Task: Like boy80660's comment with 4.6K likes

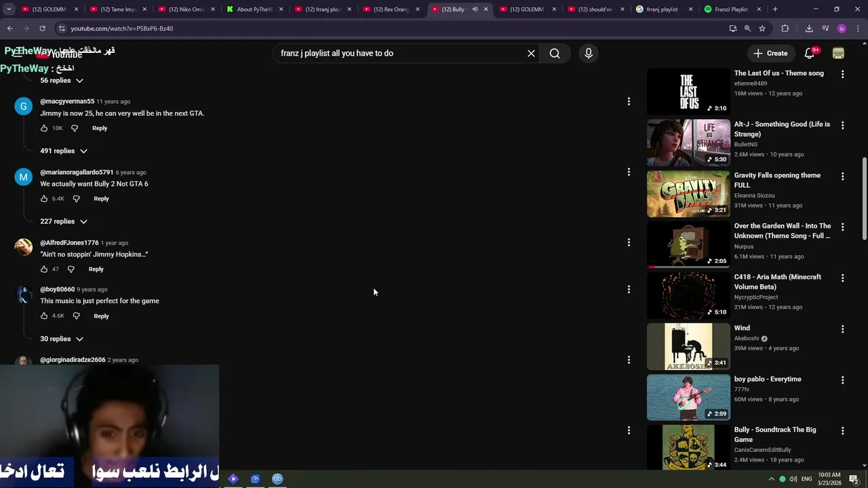Action: 44,316
